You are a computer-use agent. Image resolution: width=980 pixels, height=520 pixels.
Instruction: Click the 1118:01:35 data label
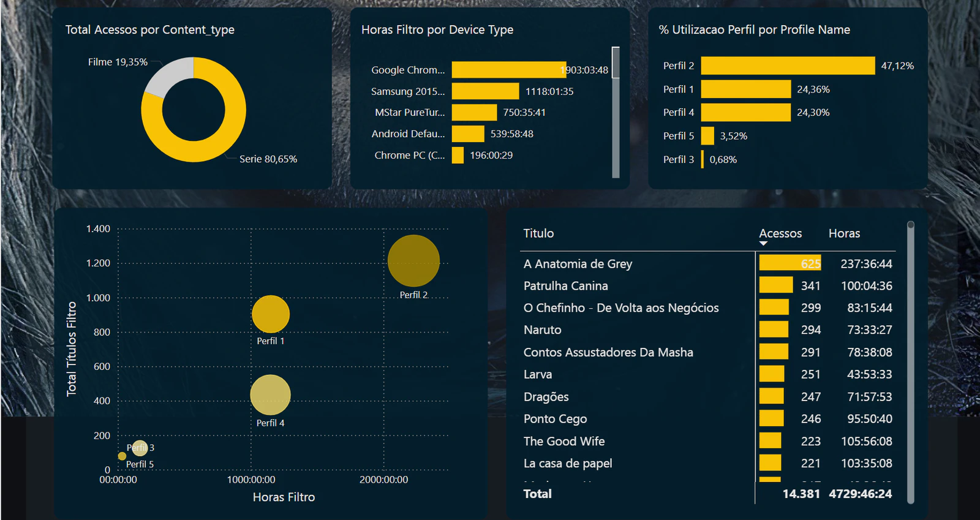549,91
